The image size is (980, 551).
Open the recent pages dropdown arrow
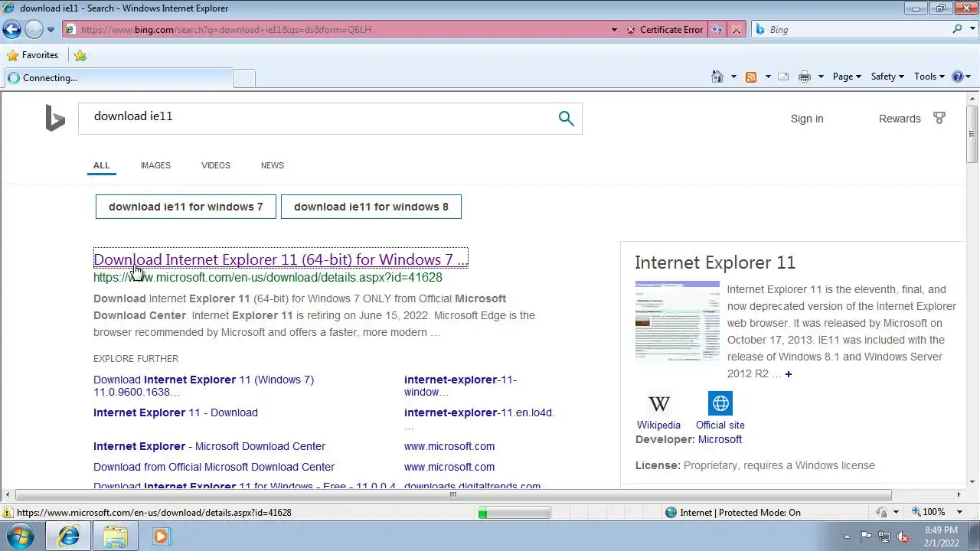pos(51,30)
